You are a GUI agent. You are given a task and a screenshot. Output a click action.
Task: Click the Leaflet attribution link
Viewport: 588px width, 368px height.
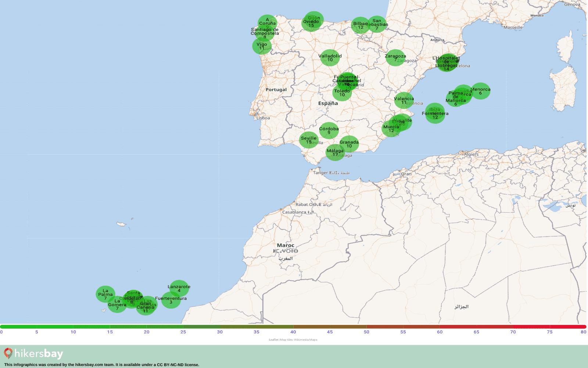point(273,340)
